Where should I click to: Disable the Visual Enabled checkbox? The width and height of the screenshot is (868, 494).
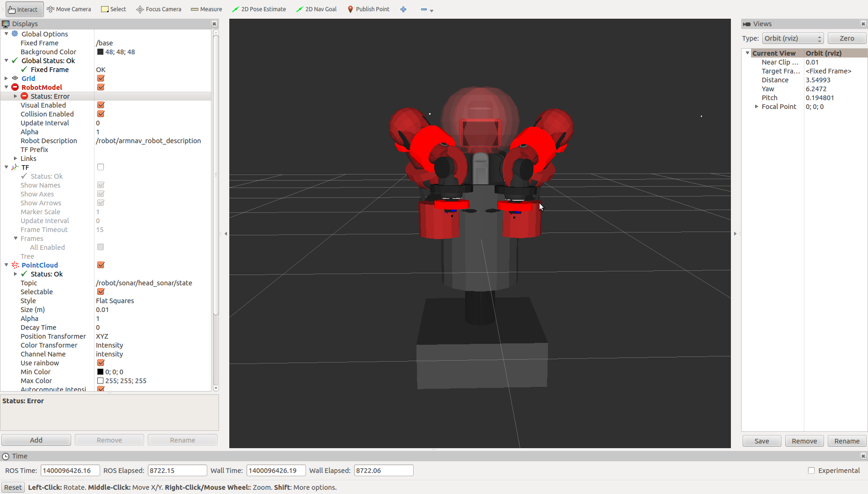101,105
